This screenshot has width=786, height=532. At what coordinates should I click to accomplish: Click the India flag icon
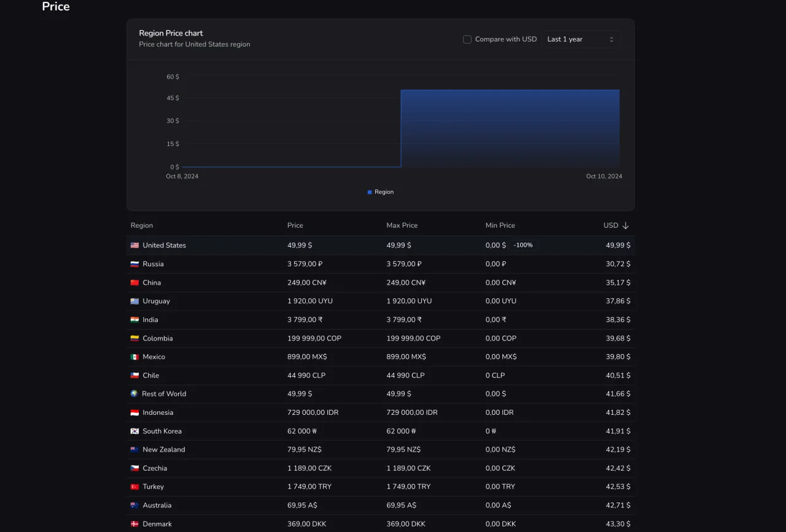(x=134, y=320)
